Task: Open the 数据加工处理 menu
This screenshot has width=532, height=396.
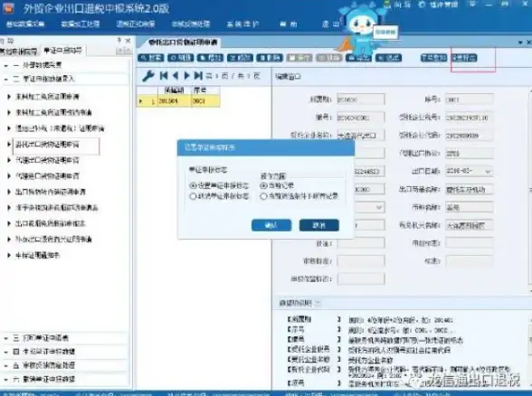Action: click(81, 24)
